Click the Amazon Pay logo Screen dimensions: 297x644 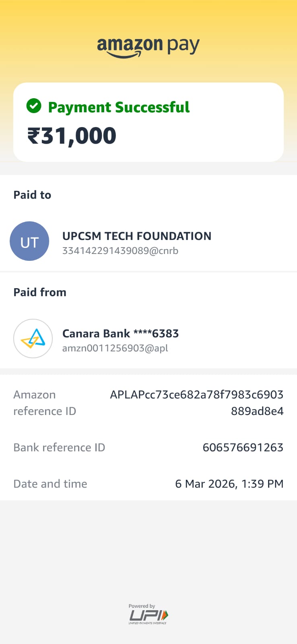click(x=148, y=44)
